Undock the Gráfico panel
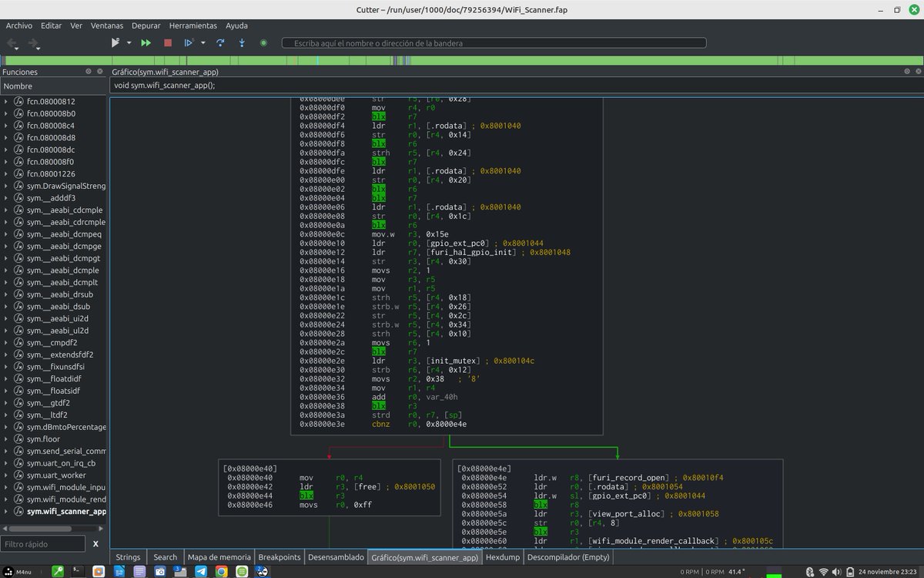The image size is (924, 578). 906,72
